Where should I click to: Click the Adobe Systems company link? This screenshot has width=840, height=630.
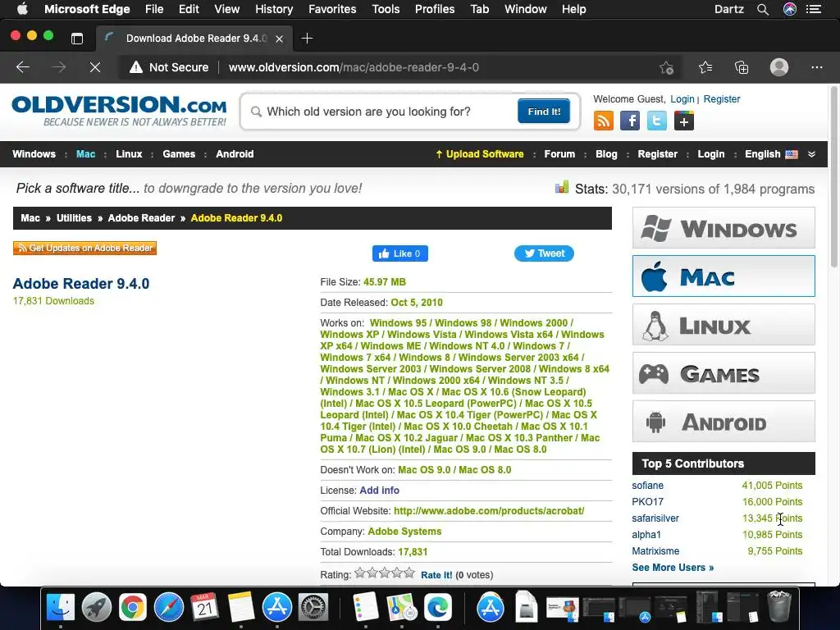tap(404, 531)
